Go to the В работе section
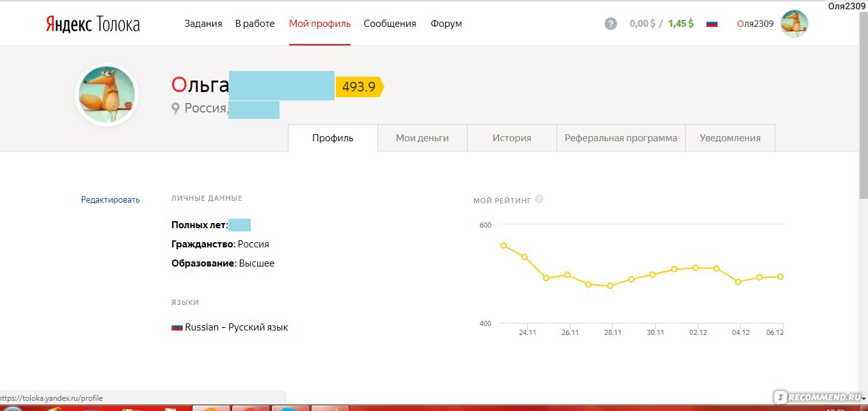Screen dimensions: 868x411 coord(255,24)
